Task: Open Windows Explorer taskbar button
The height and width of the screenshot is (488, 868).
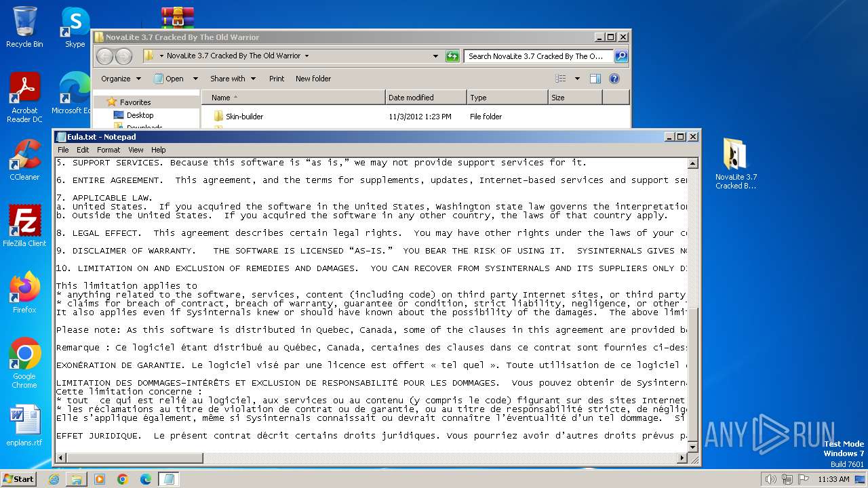Action: coord(77,479)
